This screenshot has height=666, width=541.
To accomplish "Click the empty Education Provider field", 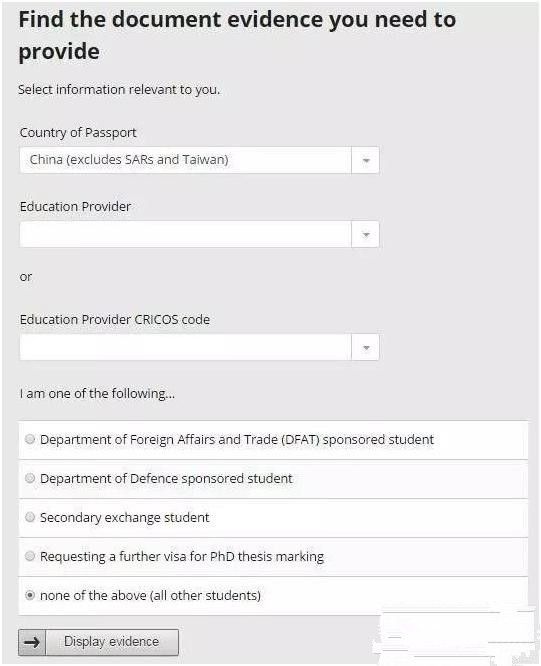I will (186, 234).
